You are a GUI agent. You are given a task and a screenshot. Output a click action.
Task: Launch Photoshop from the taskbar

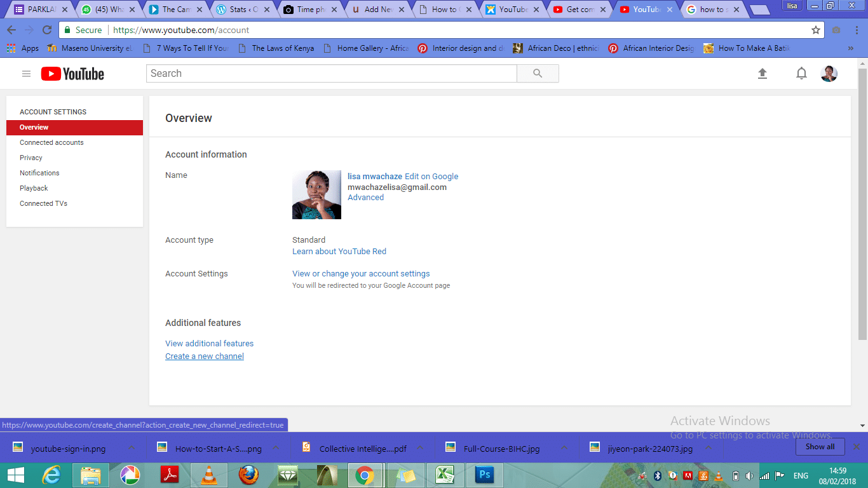point(485,475)
